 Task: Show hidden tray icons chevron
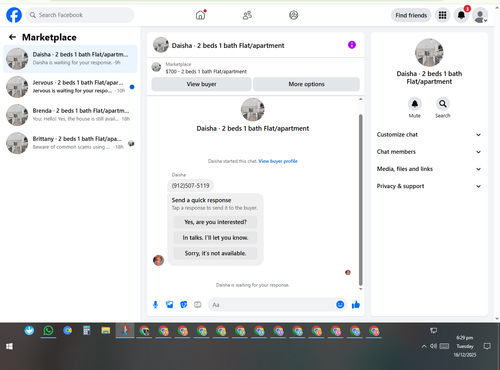point(424,346)
